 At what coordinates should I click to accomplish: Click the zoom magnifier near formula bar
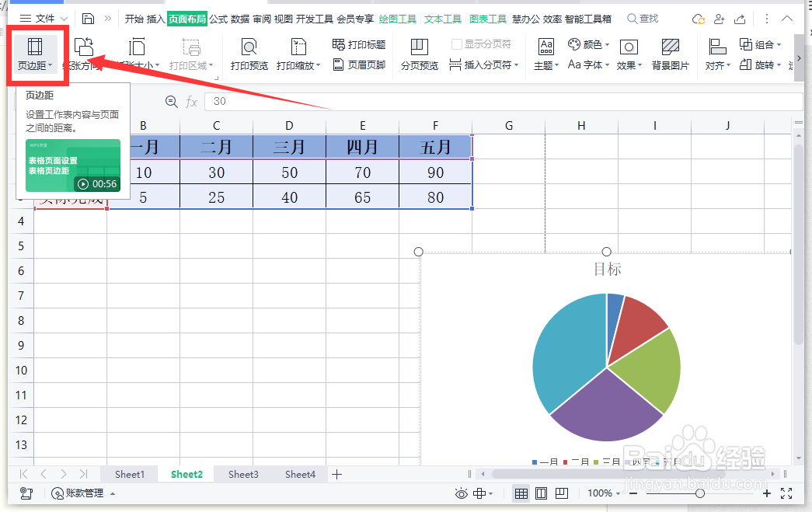172,102
